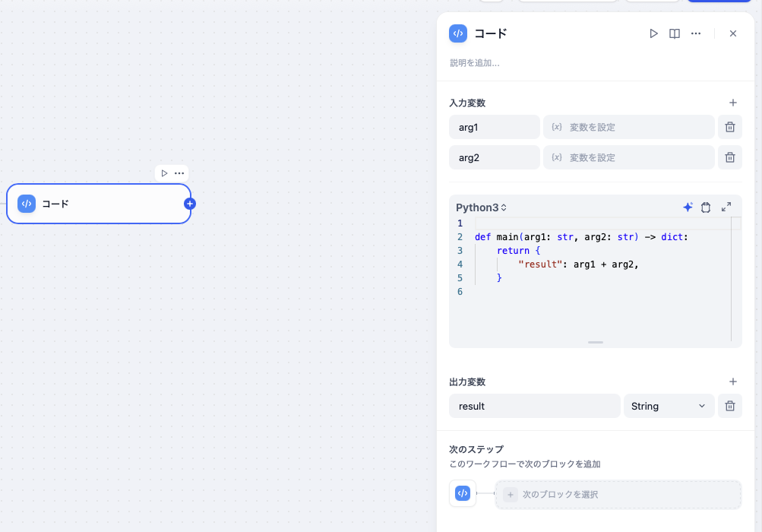The width and height of the screenshot is (762, 532).
Task: Add description via 説明を追加 field
Action: click(x=475, y=63)
